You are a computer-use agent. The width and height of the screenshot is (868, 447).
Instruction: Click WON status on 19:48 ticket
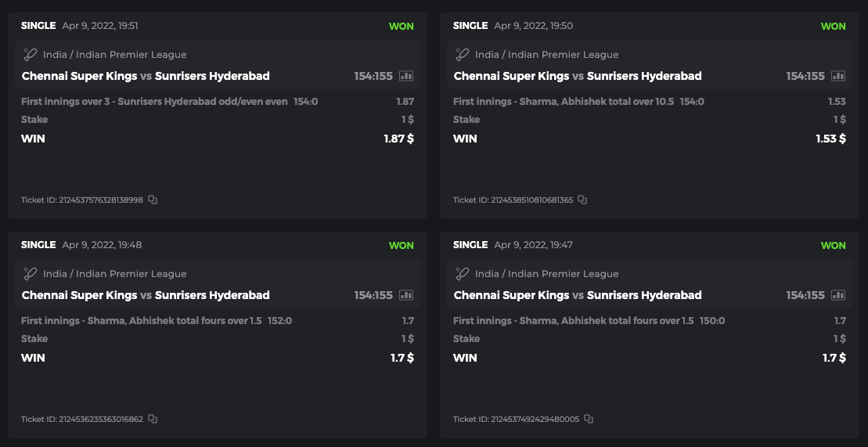402,245
